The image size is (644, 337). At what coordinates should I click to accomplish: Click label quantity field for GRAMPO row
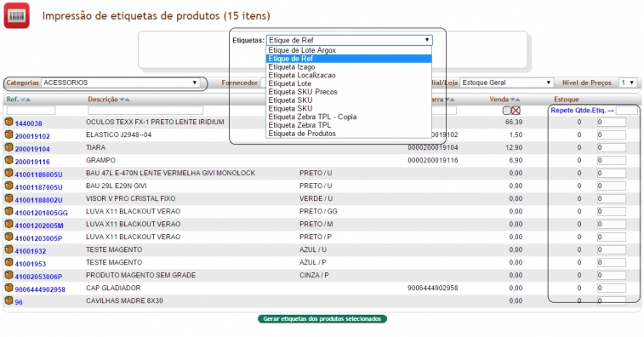pos(612,160)
